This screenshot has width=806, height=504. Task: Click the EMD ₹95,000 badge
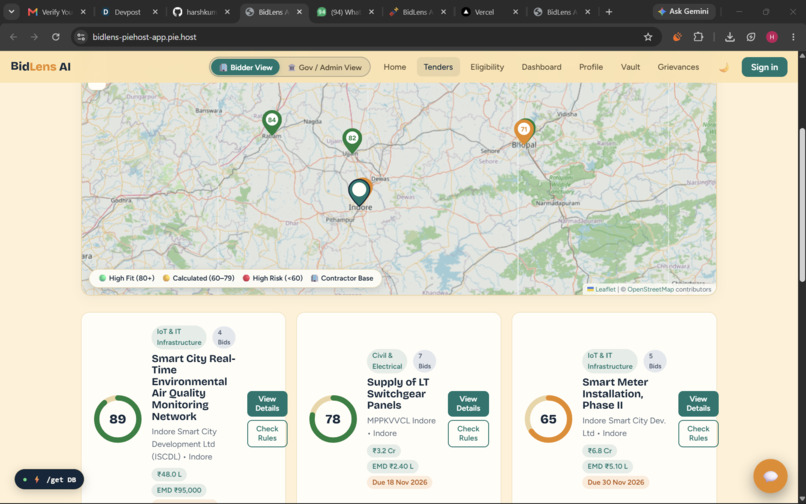(x=179, y=490)
